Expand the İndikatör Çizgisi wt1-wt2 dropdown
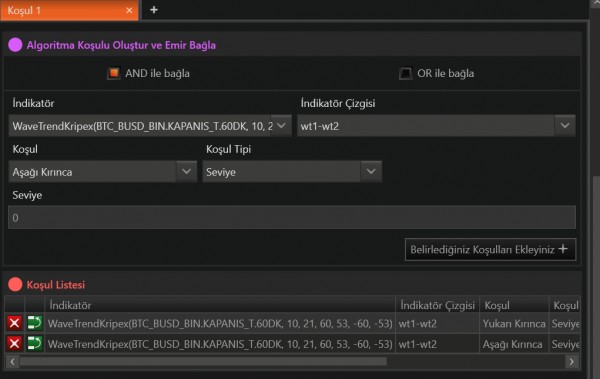The height and width of the screenshot is (379, 600). 436,126
